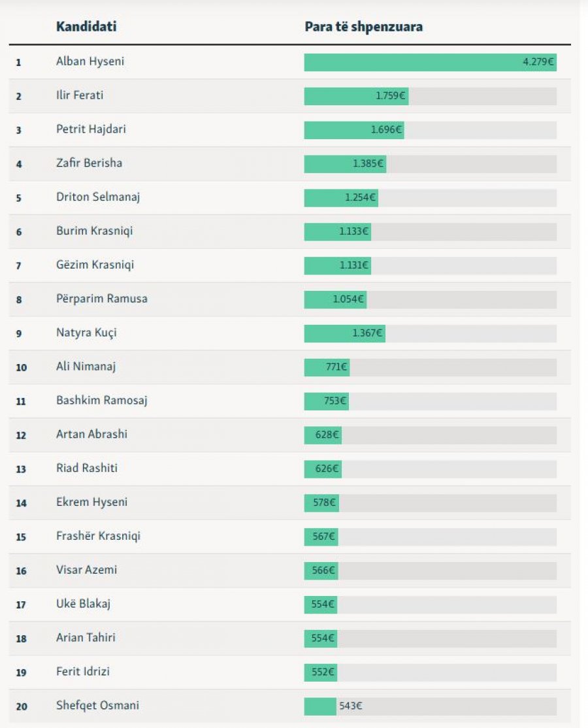
Task: Select the Frashër Krasniqi candidate name
Action: click(98, 537)
